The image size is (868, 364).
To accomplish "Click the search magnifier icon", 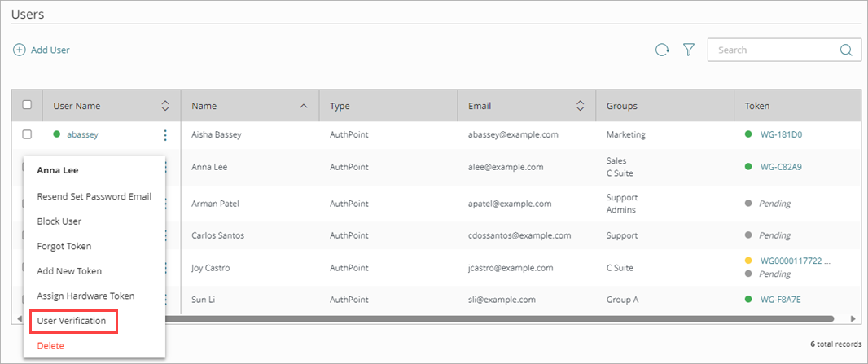I will click(x=846, y=50).
